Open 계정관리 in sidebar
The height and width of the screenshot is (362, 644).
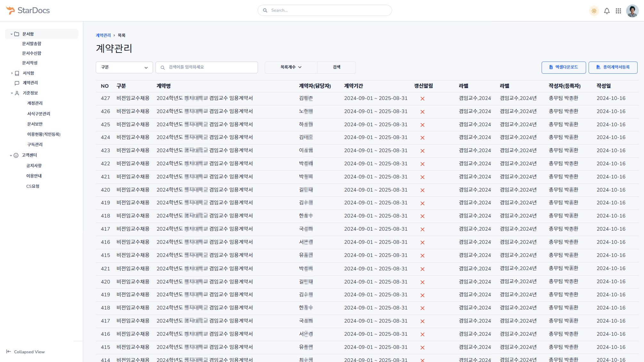click(35, 103)
